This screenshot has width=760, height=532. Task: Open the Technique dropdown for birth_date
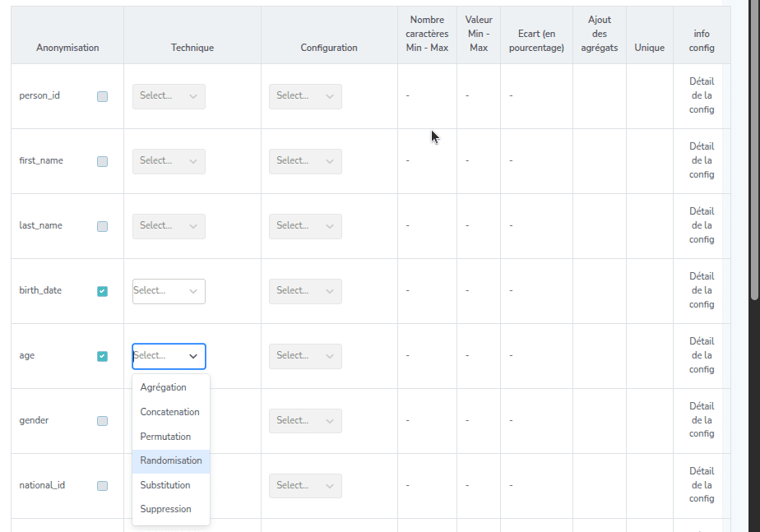click(169, 291)
